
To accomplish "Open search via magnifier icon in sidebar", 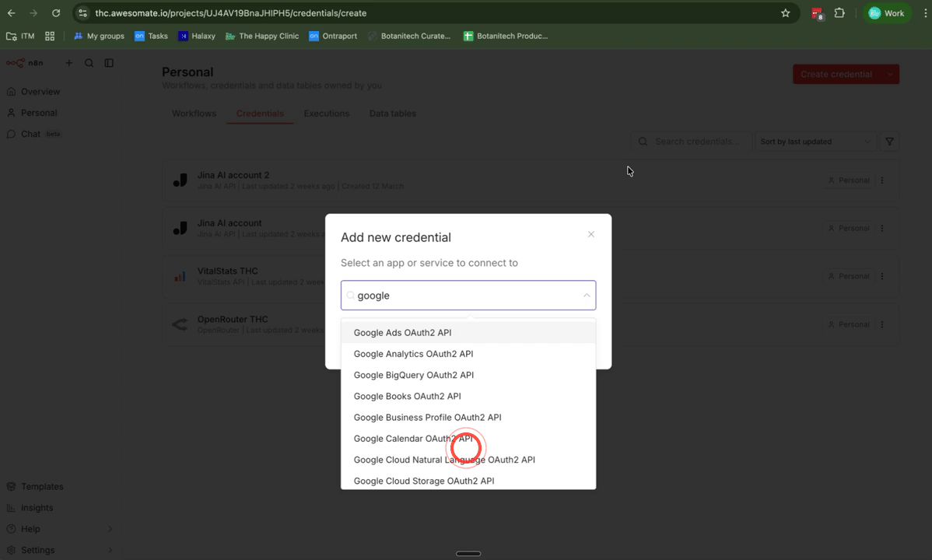I will [89, 63].
